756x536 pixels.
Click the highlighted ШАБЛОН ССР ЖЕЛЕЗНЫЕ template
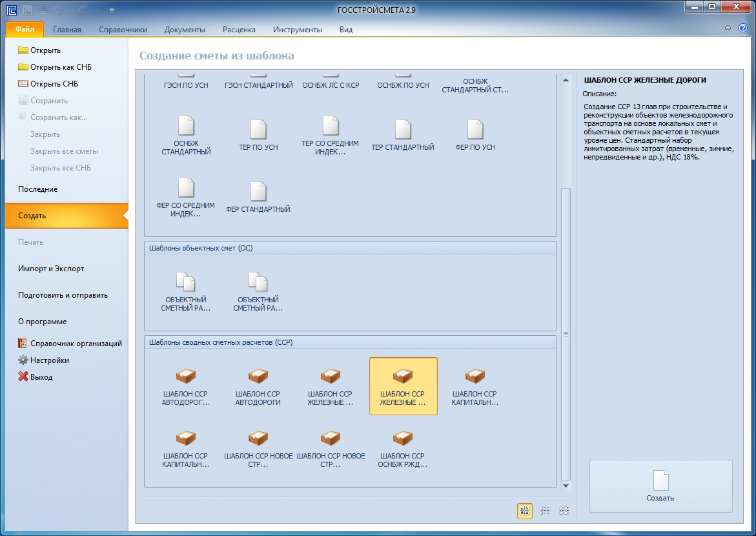click(x=403, y=386)
